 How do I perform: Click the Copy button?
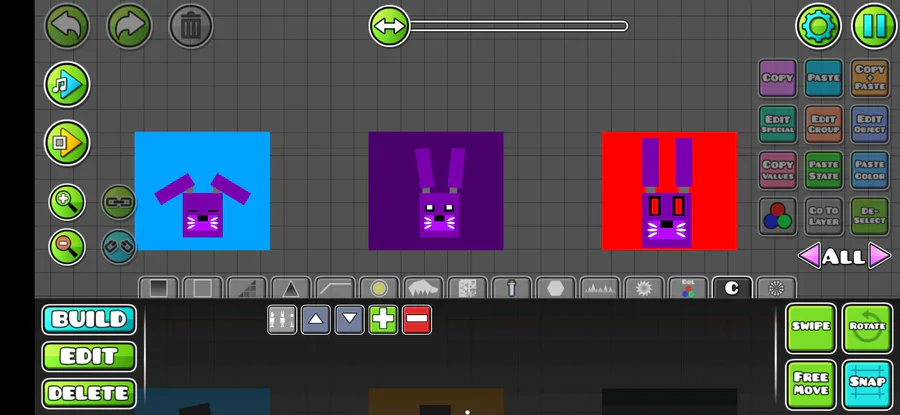coord(778,78)
